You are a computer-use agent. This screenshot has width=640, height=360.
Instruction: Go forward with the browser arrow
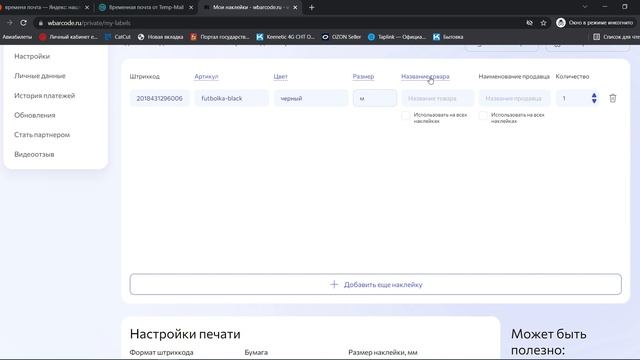point(9,23)
